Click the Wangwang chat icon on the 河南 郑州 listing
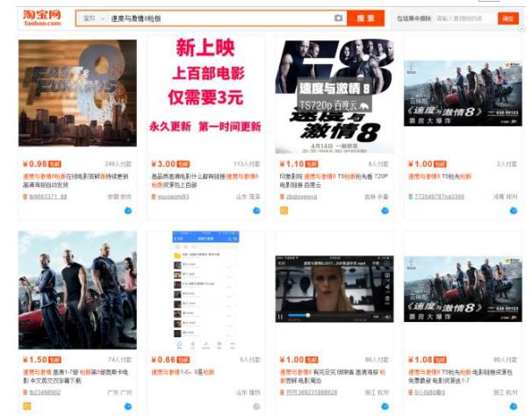The height and width of the screenshot is (416, 532). [x=514, y=211]
